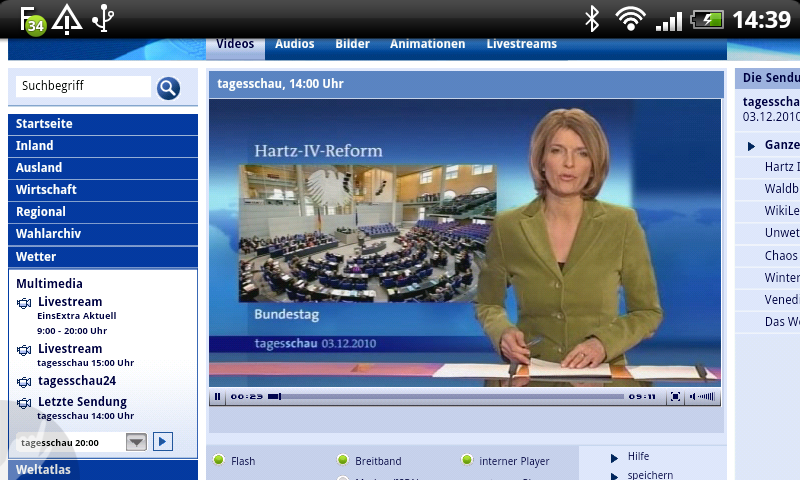Select the Flash radio option
The height and width of the screenshot is (480, 800).
coord(219,460)
